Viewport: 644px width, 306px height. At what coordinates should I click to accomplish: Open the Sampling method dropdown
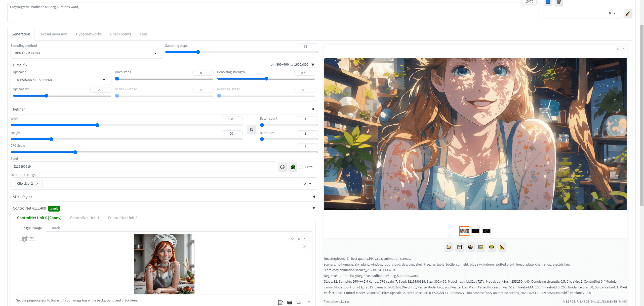(x=87, y=53)
